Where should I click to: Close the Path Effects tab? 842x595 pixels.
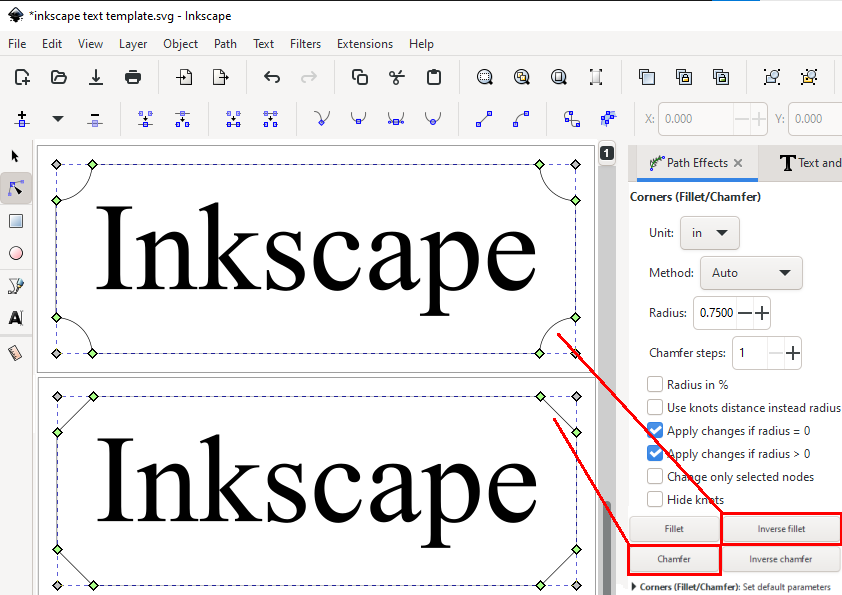[738, 163]
